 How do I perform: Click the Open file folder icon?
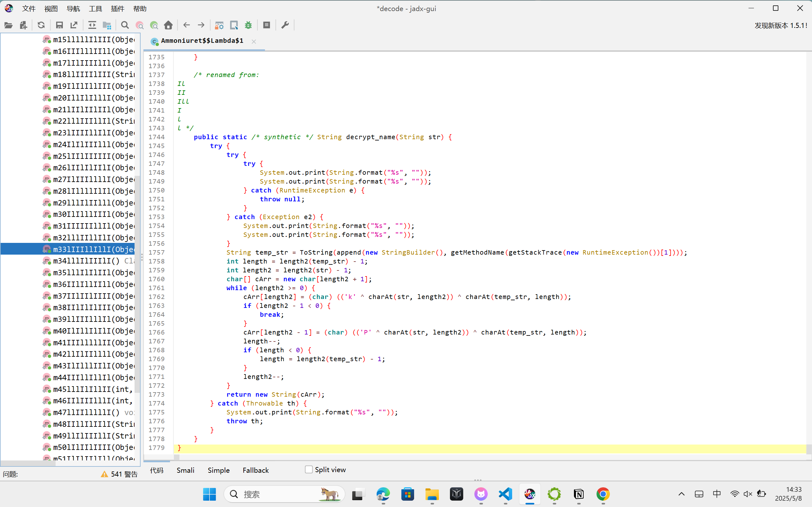click(x=8, y=25)
